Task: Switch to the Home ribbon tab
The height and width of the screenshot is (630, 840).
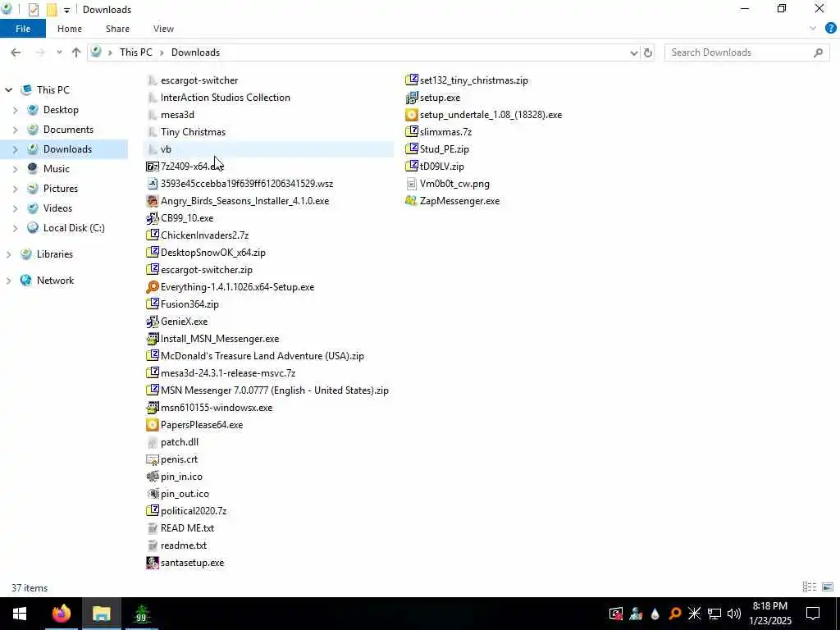Action: 70,29
